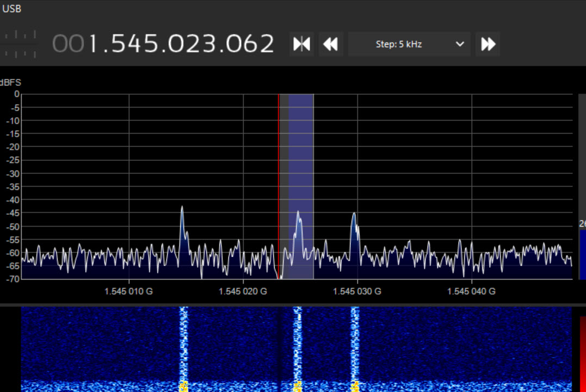Select the step-up double-arrow icon
586x392 pixels.
point(488,44)
